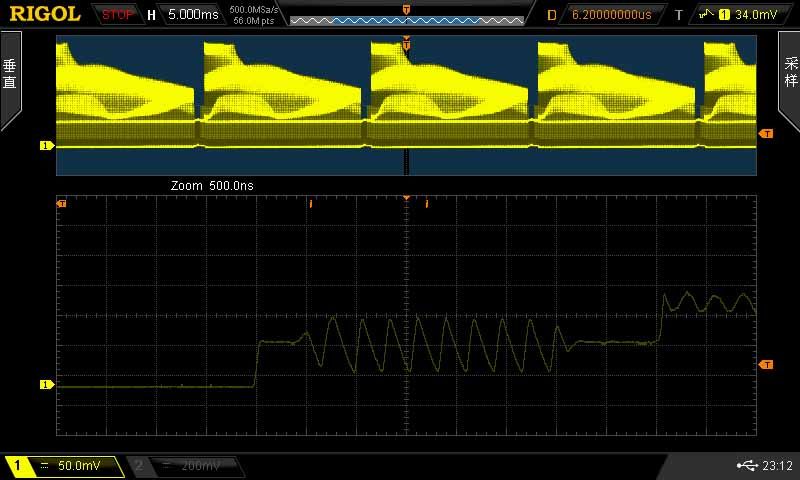This screenshot has width=800, height=480.
Task: Click the trigger position marker in memory bar
Action: point(406,9)
